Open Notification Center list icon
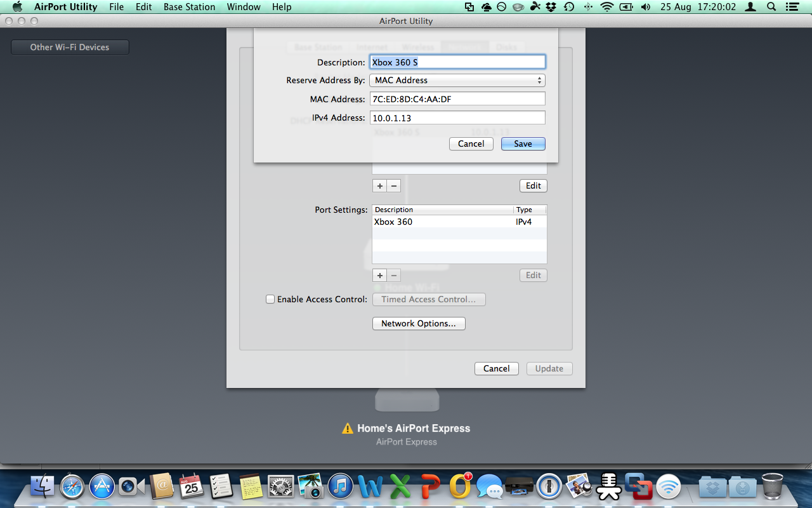This screenshot has width=812, height=508. 791,7
